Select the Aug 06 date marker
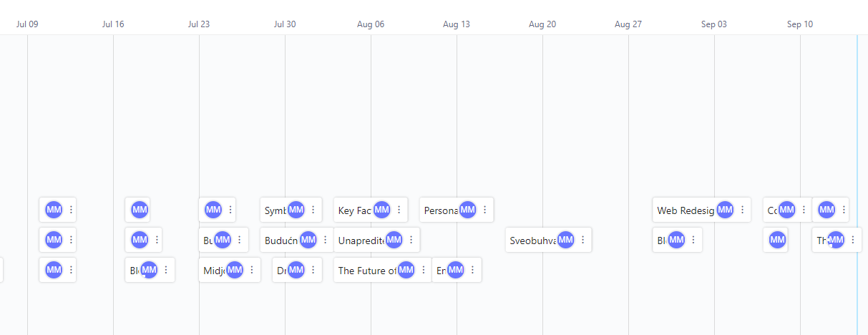The image size is (868, 335). coord(371,24)
